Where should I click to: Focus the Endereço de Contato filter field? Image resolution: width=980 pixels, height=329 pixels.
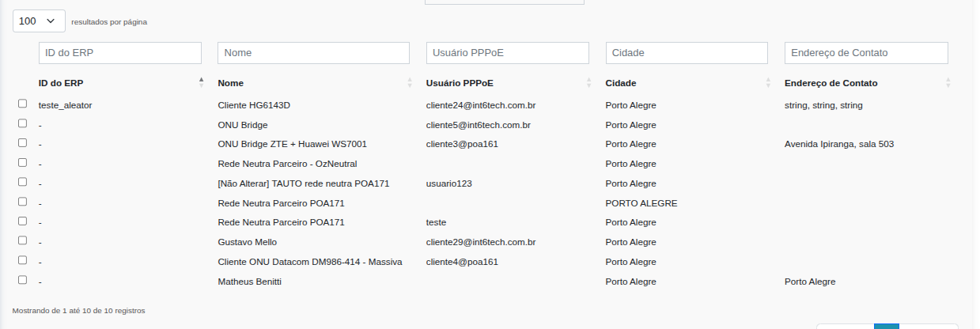pyautogui.click(x=866, y=53)
